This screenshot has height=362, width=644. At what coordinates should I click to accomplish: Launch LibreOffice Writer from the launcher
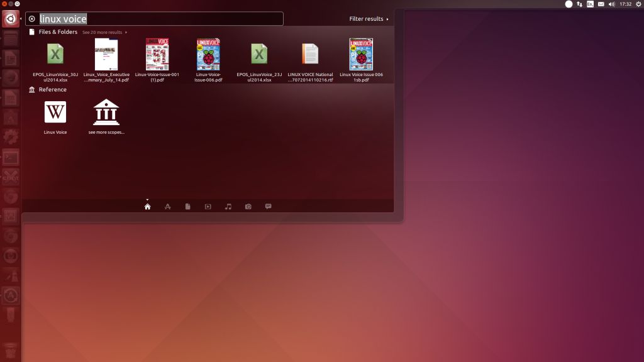(x=11, y=58)
